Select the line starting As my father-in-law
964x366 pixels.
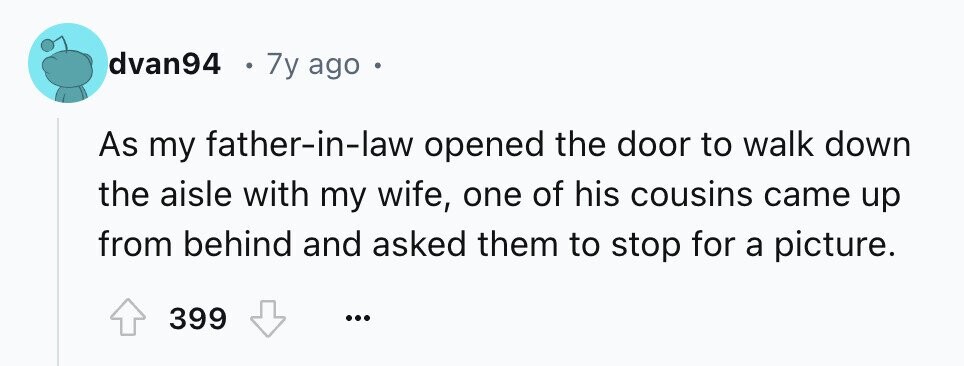504,146
